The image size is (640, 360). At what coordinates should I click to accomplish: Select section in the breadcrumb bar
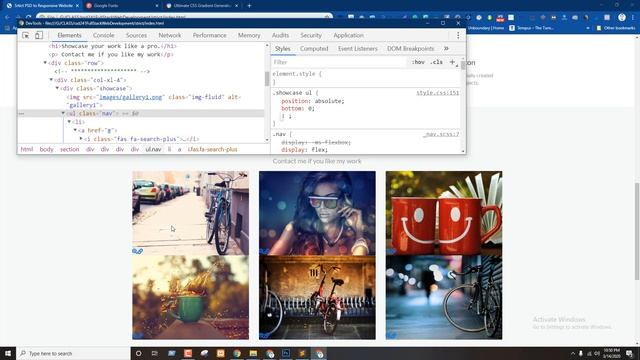point(70,149)
